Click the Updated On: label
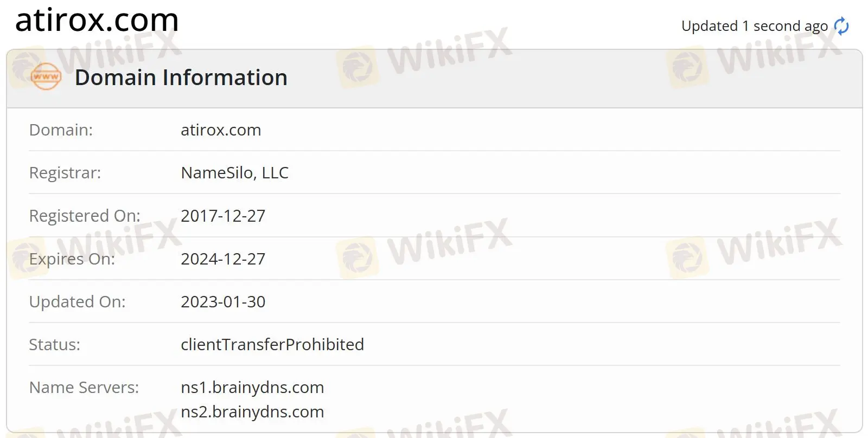This screenshot has width=868, height=438. 78,302
